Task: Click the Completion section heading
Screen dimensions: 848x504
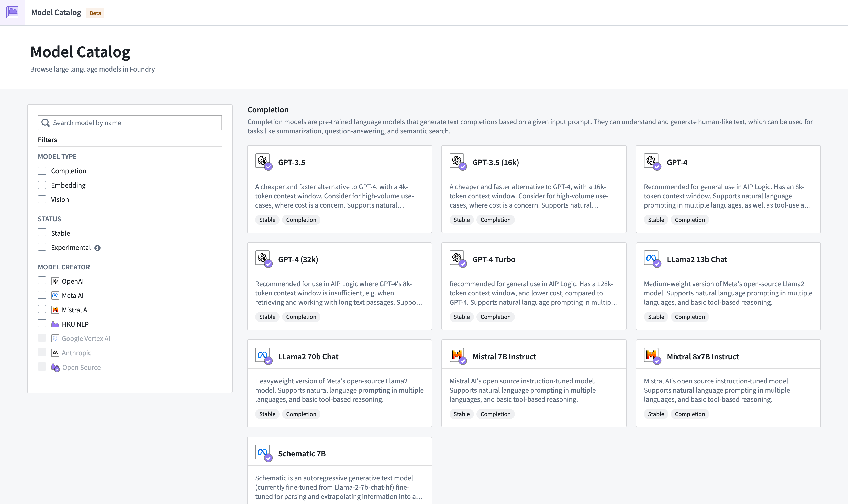Action: pos(268,110)
